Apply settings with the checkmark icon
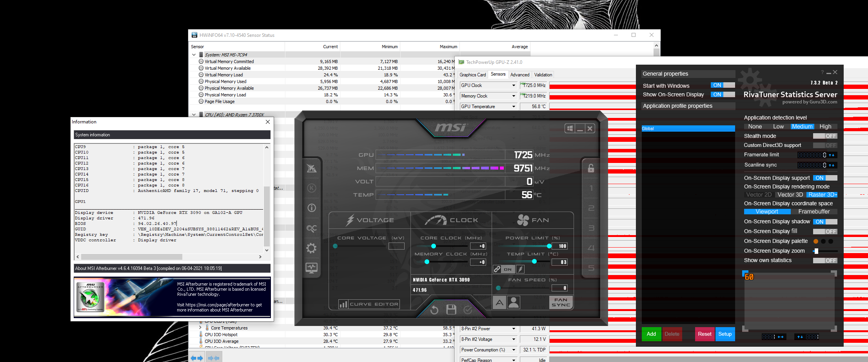 coord(468,310)
